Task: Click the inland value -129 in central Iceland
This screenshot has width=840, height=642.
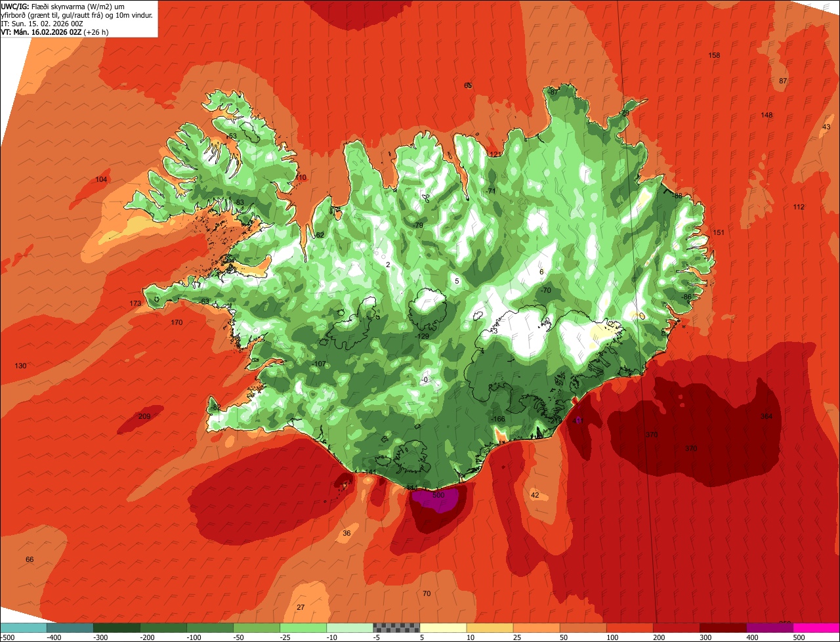Action: 423,336
